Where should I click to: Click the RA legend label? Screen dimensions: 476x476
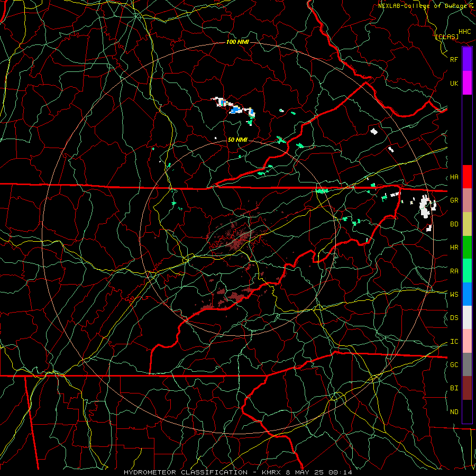pyautogui.click(x=454, y=271)
